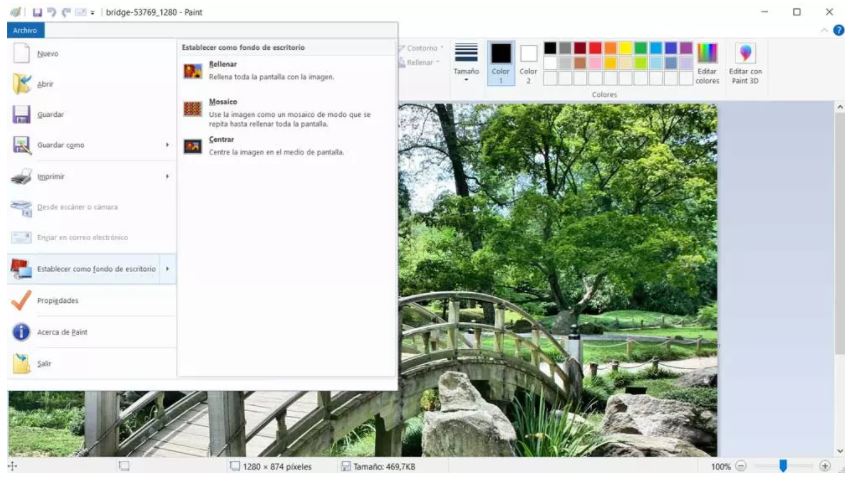
Task: Click the Centrar wallpaper icon
Action: (x=193, y=147)
